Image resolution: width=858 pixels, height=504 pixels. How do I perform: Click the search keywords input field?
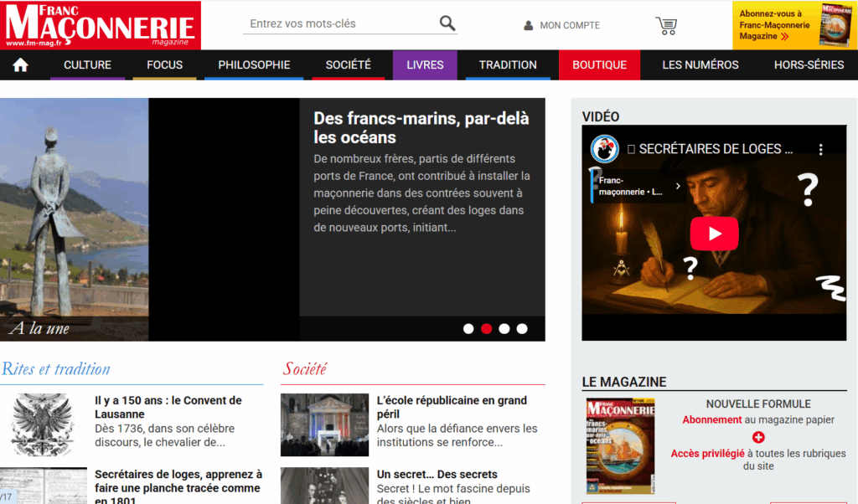339,23
